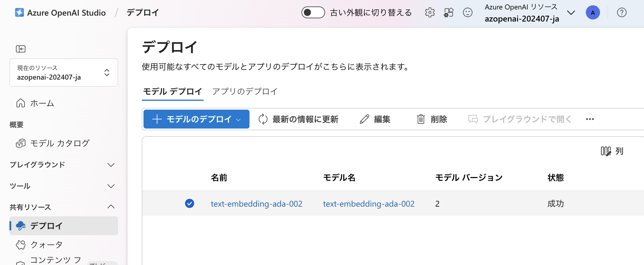Switch to アプリのデプロイ tab

coord(245,91)
